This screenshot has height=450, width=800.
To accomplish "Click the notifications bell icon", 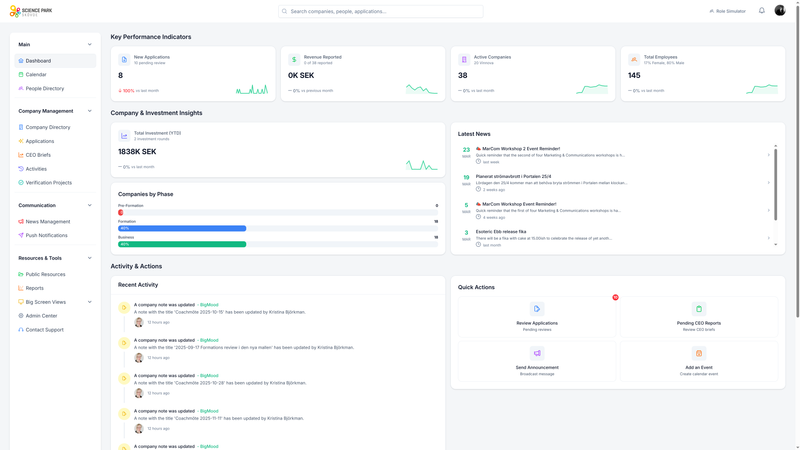I will [x=761, y=11].
